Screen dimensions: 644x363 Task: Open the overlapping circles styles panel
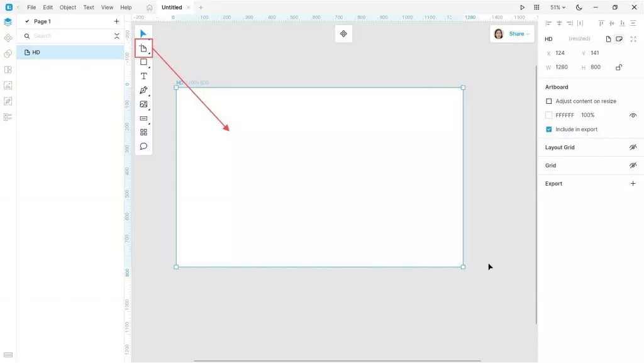8,54
